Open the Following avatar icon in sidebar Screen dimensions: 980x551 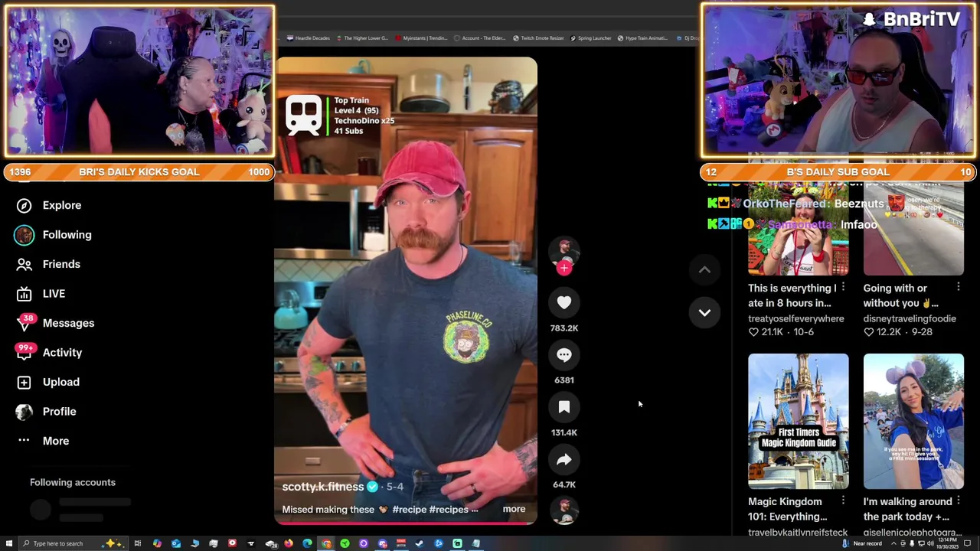tap(24, 235)
